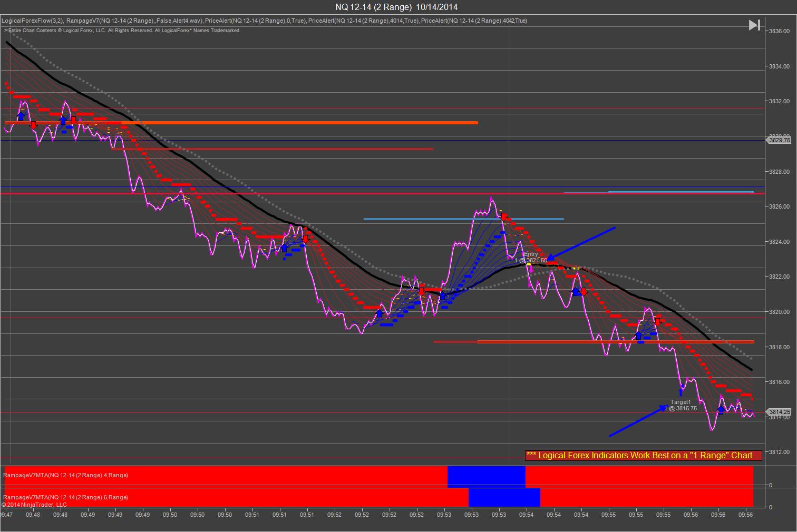
Task: Click the 3816.00 price axis label
Action: click(x=779, y=382)
